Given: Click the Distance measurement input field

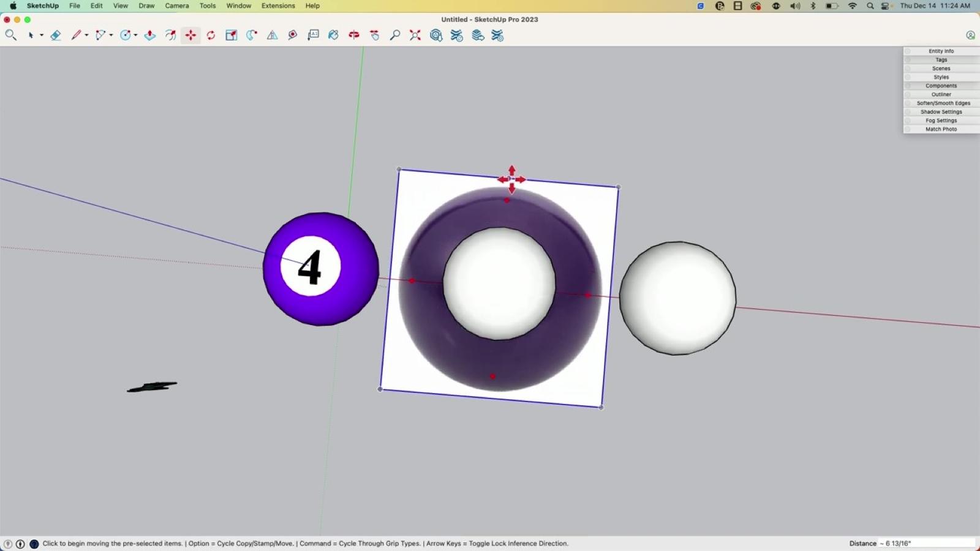Looking at the screenshot, I should point(927,543).
